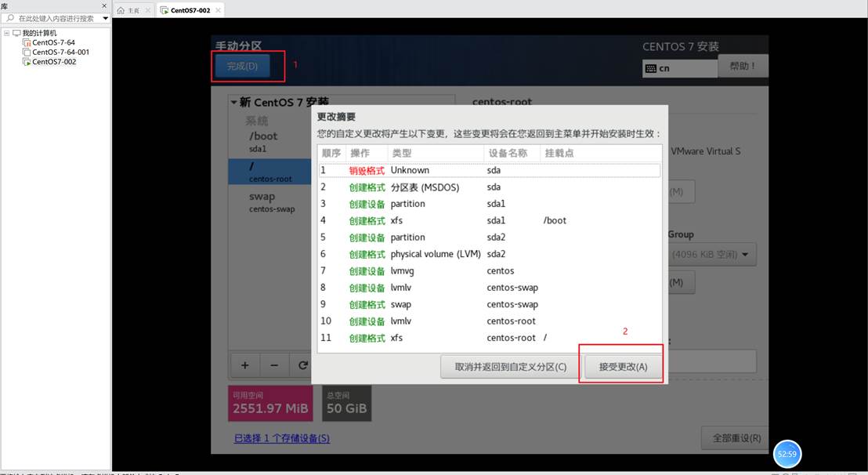Click 全部重设(R) reset all button
This screenshot has width=868, height=475.
[x=736, y=438]
